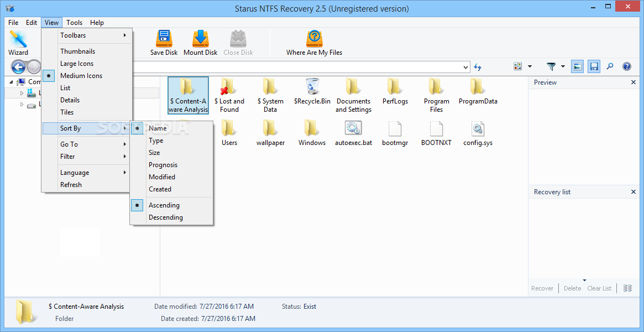The width and height of the screenshot is (644, 332).
Task: Select the ProgramData folder
Action: [x=478, y=91]
